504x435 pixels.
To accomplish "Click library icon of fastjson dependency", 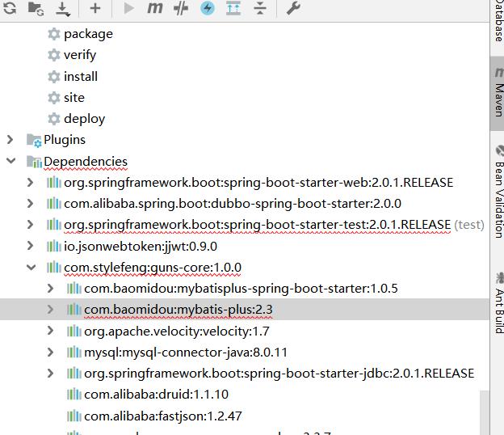I will (74, 416).
